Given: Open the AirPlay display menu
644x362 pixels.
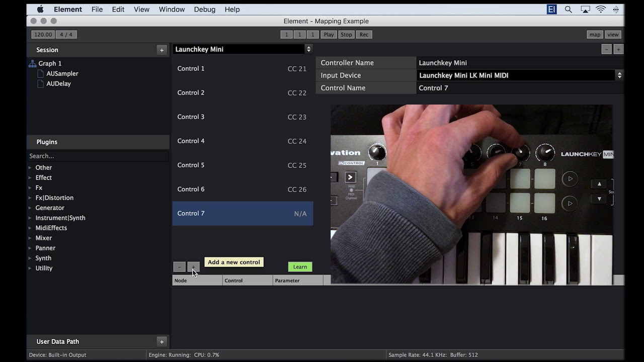Looking at the screenshot, I should click(x=585, y=9).
